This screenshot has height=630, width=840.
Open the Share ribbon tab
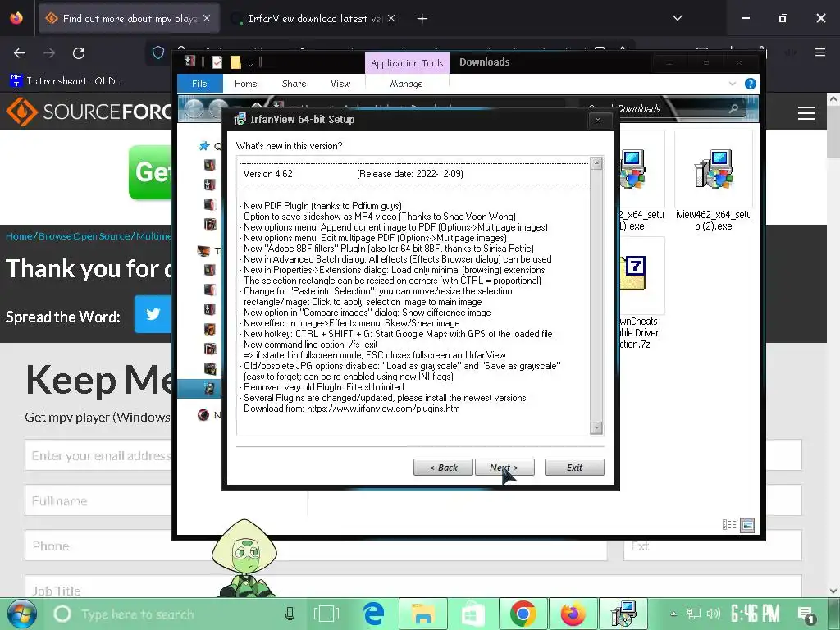tap(294, 84)
